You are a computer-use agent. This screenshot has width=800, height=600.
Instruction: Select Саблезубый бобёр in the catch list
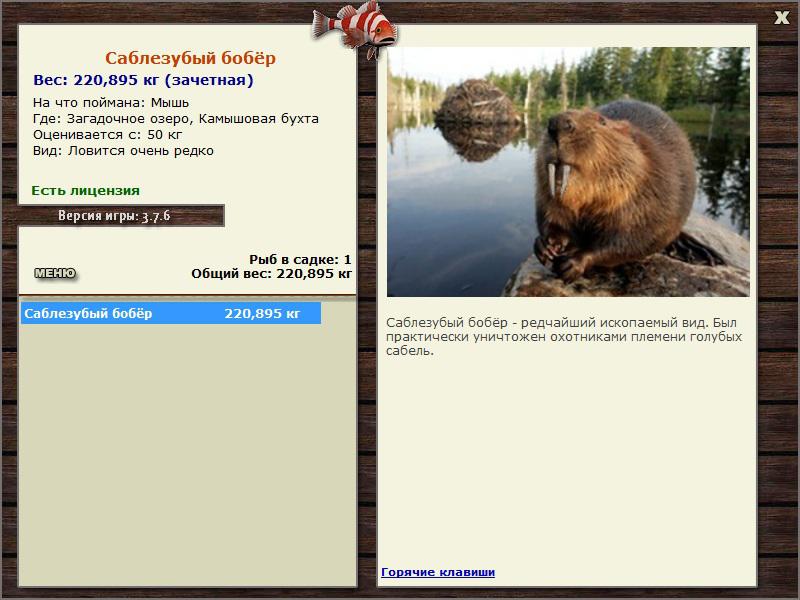[171, 313]
